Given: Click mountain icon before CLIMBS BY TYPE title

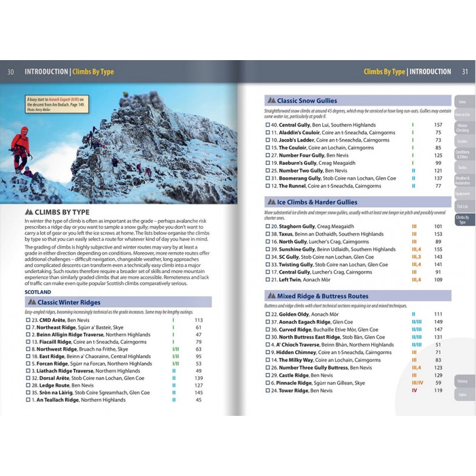Looking at the screenshot, I should coord(29,211).
